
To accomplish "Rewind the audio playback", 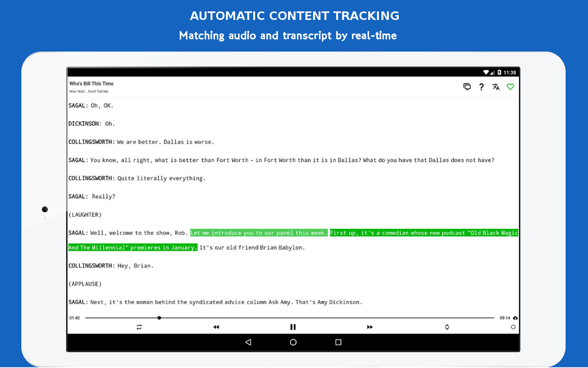I will coord(216,327).
